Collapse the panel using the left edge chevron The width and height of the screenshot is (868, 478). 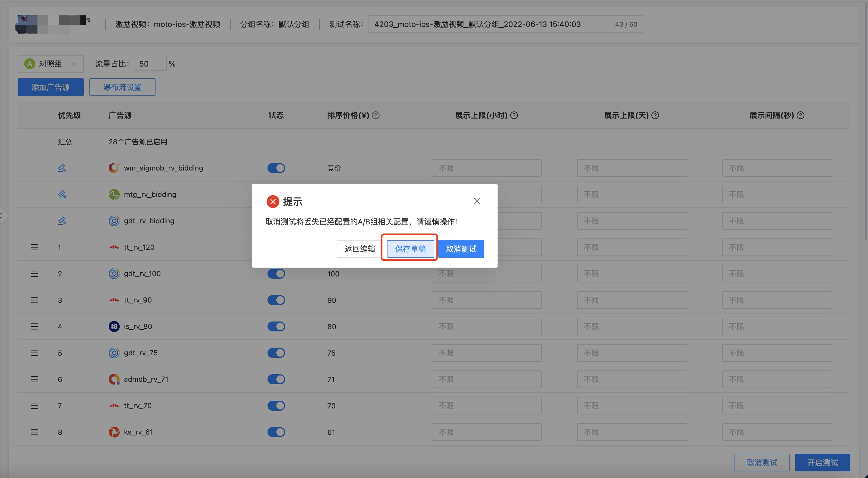click(2, 216)
